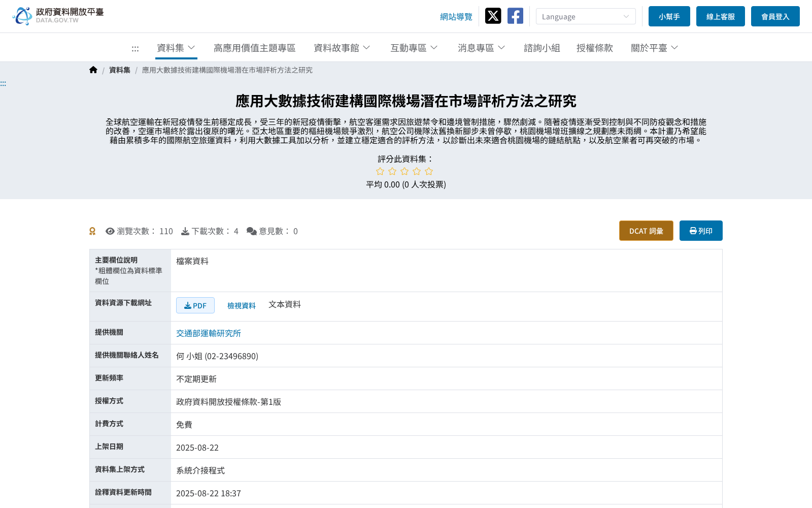Rate dataset with the third star
Screen dimensions: 812x508
pyautogui.click(x=404, y=171)
